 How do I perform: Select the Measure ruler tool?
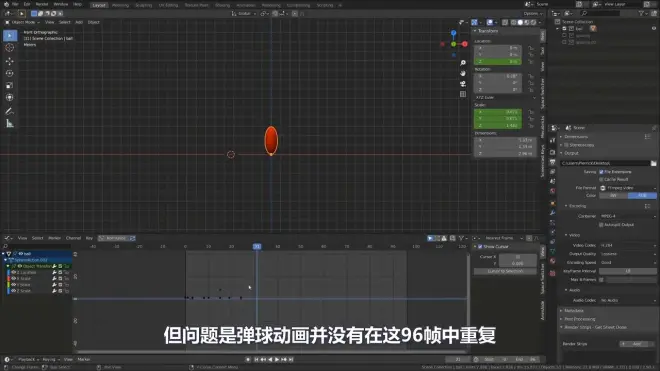[x=9, y=123]
